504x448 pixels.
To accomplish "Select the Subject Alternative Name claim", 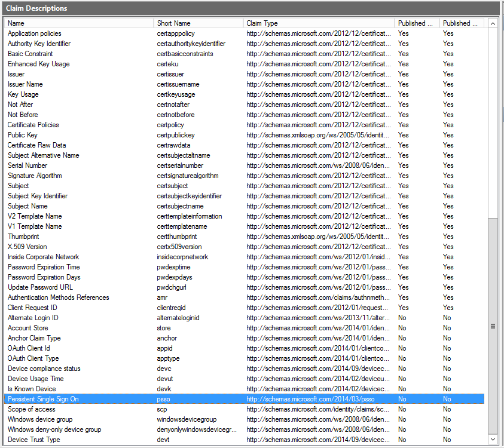I will [43, 155].
